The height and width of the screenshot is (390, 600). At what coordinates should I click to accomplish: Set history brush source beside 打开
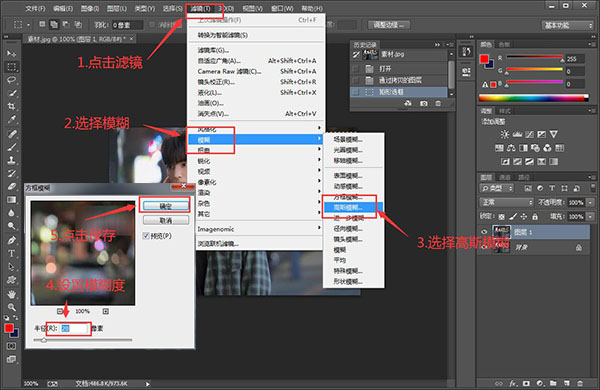point(356,69)
